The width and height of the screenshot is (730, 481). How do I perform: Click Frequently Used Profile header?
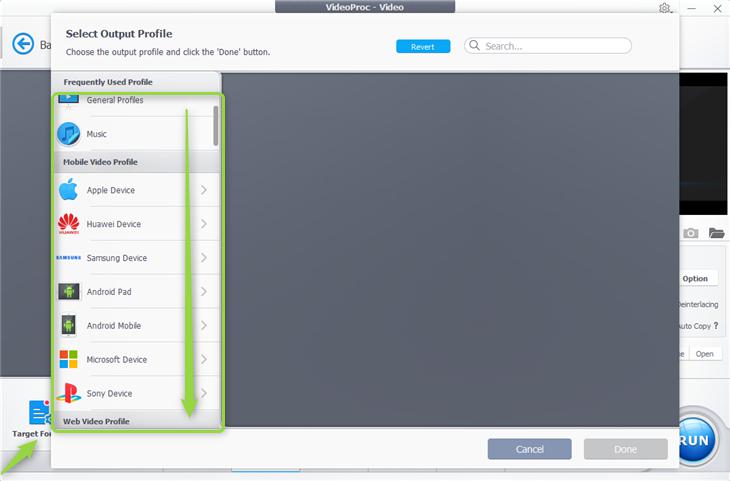pyautogui.click(x=135, y=82)
